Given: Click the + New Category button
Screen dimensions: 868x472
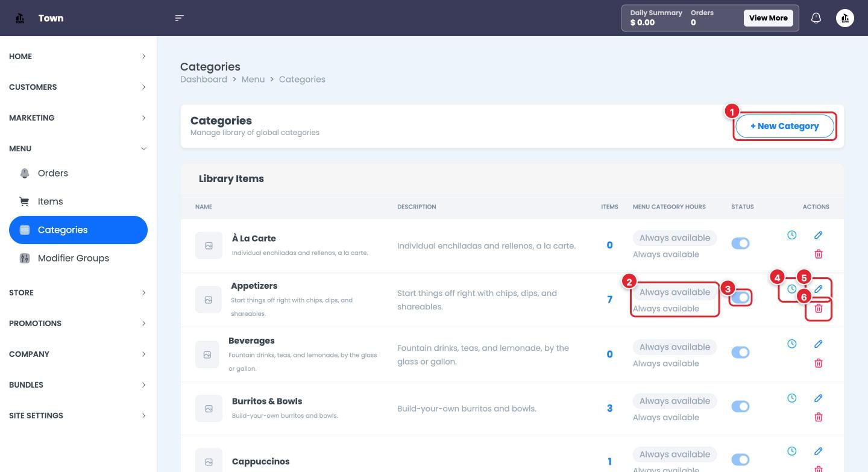Looking at the screenshot, I should pos(785,126).
